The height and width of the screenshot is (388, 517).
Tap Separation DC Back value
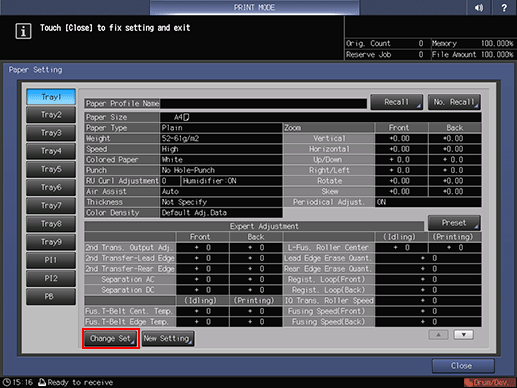pos(256,290)
